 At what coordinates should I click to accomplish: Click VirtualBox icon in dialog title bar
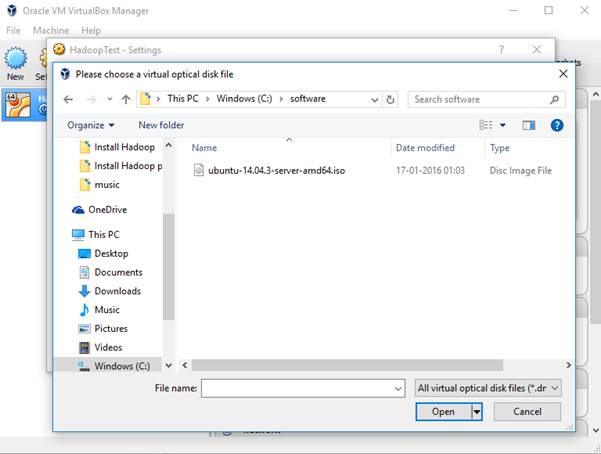pos(65,74)
